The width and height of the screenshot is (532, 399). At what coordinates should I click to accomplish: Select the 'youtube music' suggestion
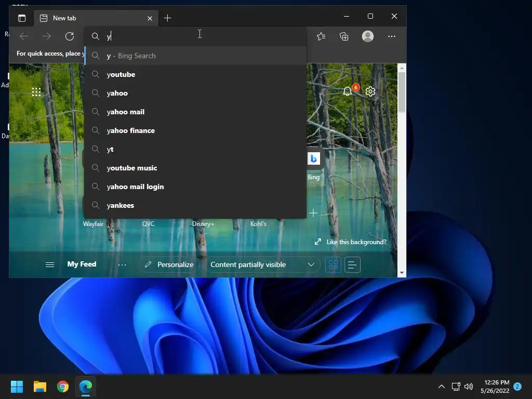coord(195,168)
